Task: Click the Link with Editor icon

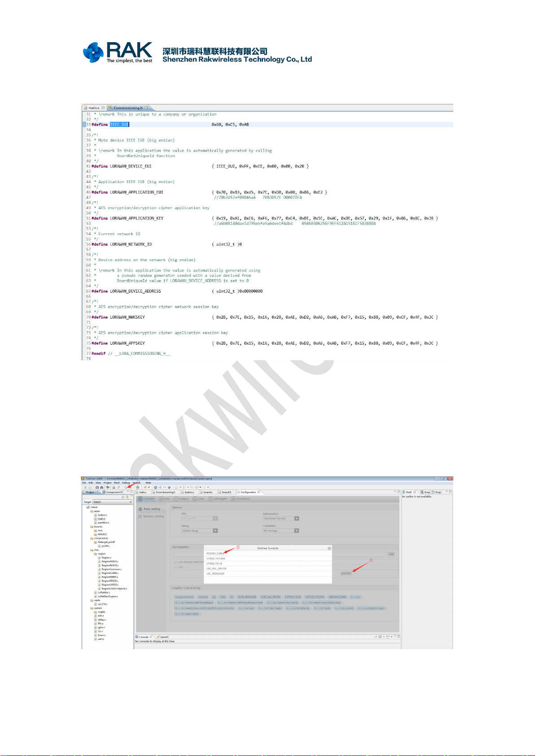Action: click(127, 497)
